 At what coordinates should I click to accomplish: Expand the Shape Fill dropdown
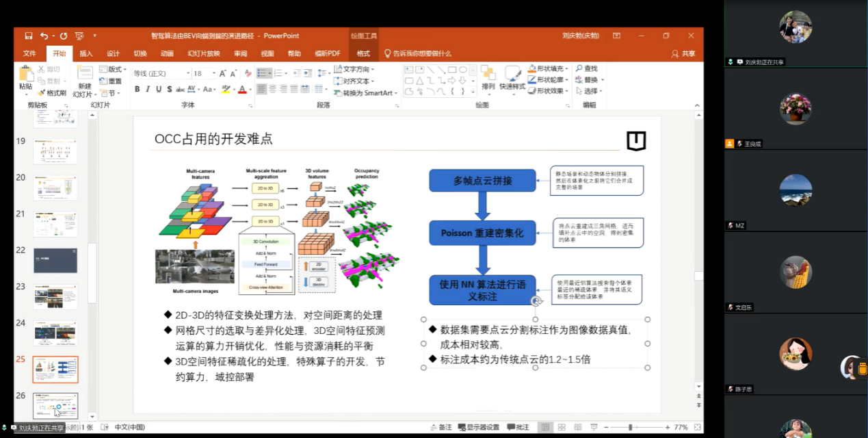(567, 68)
